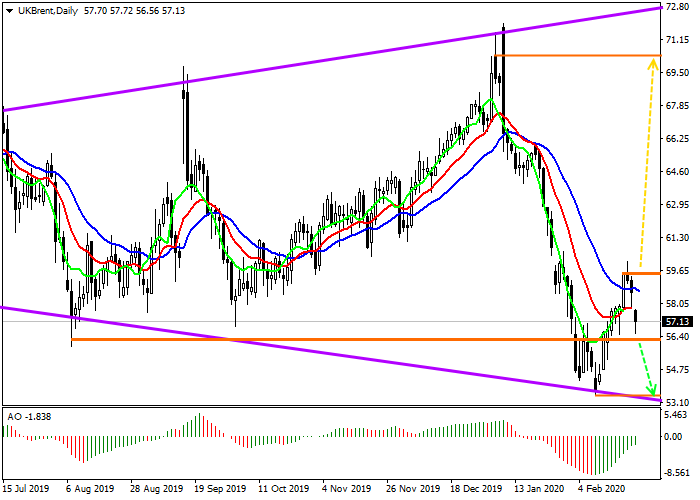Screen dimensions: 700x500
Task: Click the 72.80 price axis label
Action: pos(679,7)
